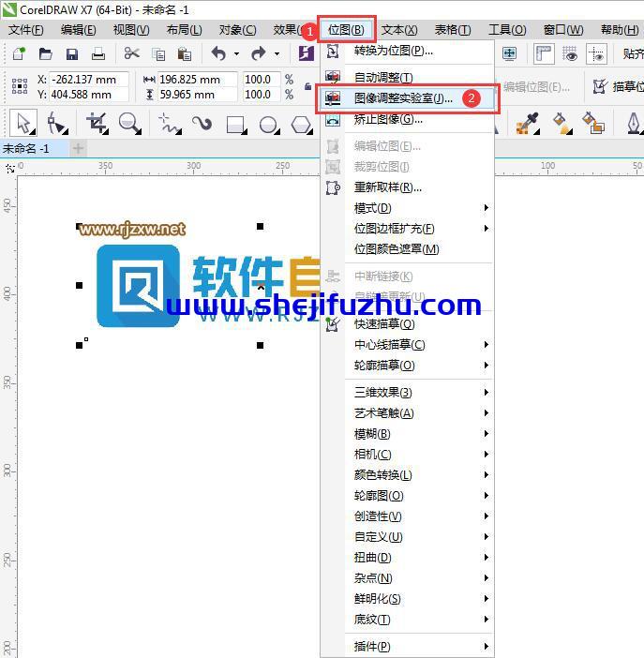Click the X position input field
The image size is (644, 658).
(x=88, y=80)
